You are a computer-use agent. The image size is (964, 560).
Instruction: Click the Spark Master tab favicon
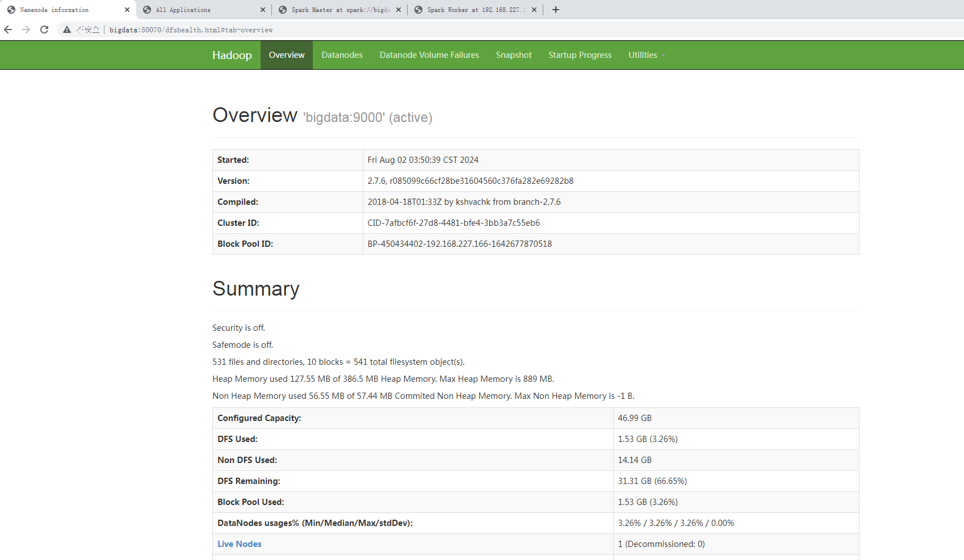283,10
